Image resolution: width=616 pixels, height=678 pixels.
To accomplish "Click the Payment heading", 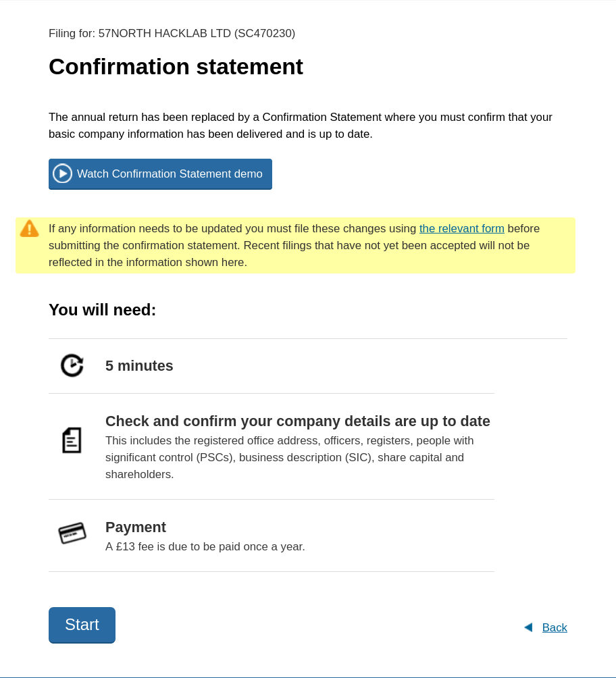I will (135, 527).
